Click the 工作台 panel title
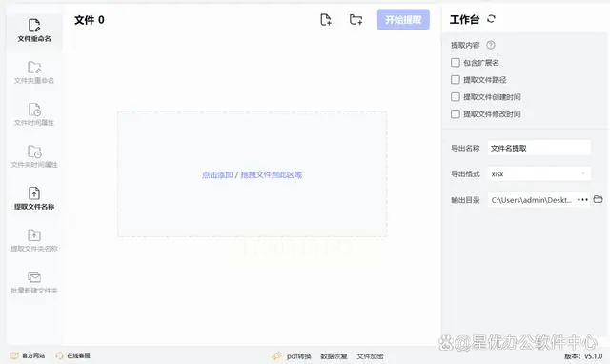Screen dimensions: 610x364 (464, 19)
